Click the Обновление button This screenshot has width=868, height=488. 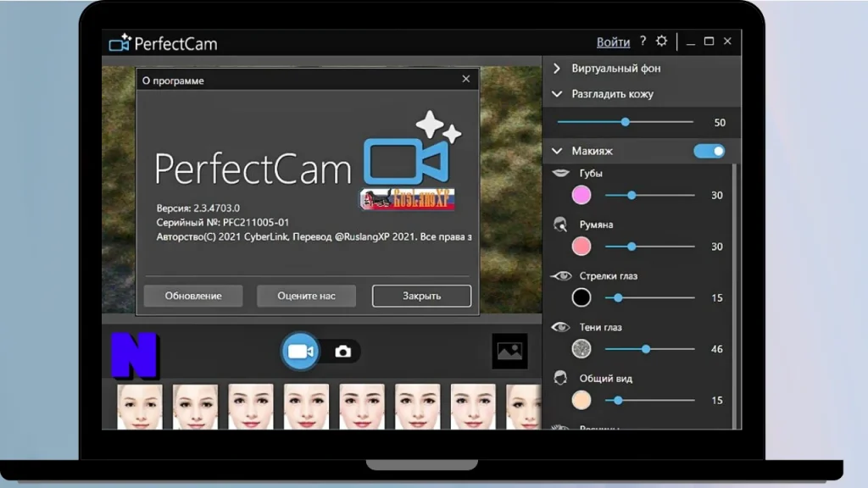[193, 296]
